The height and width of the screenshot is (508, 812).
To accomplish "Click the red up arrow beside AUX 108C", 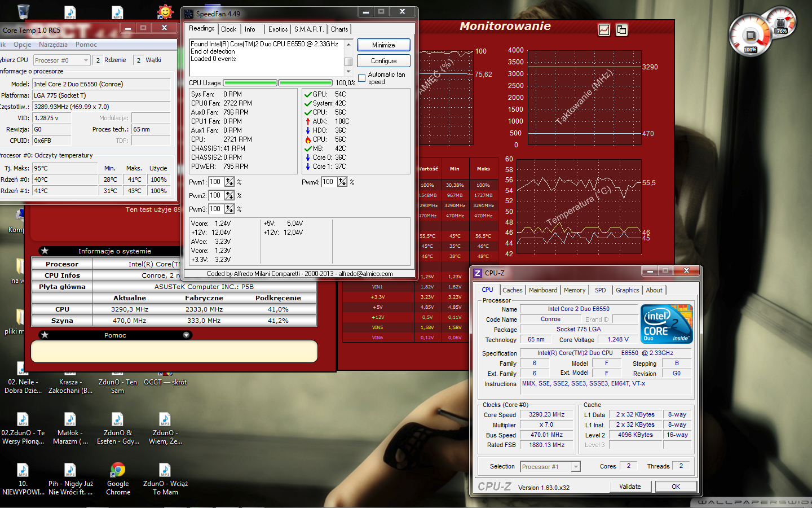I will (308, 121).
